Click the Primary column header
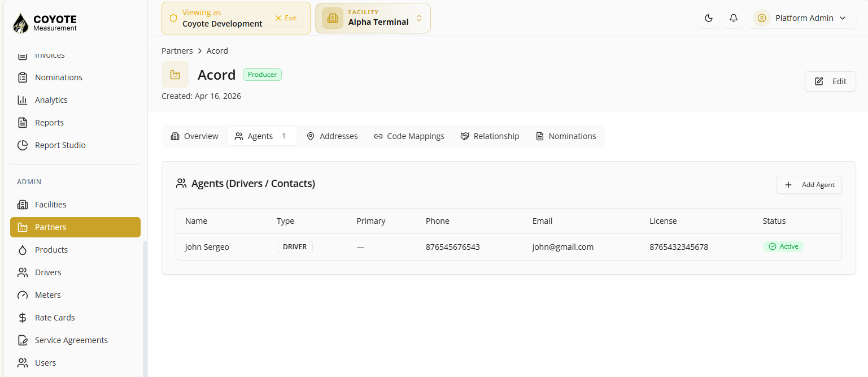 (x=371, y=221)
